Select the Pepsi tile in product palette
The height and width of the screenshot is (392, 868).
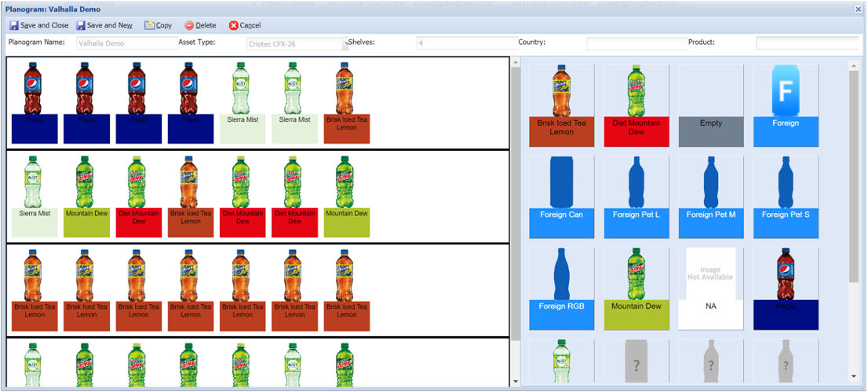(x=786, y=288)
